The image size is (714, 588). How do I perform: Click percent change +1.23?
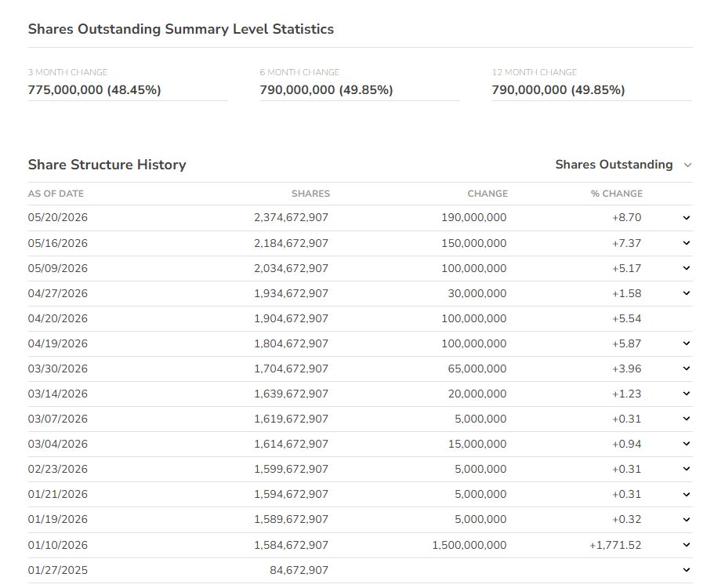[626, 393]
